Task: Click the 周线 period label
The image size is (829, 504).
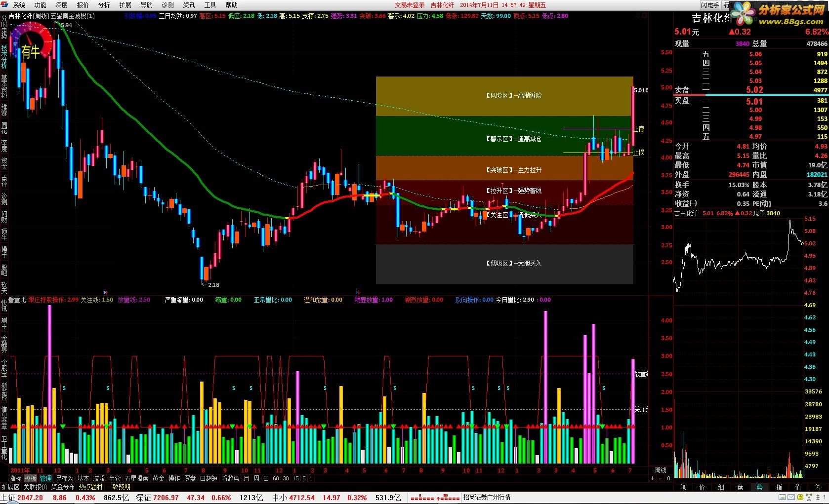Action: [661, 470]
